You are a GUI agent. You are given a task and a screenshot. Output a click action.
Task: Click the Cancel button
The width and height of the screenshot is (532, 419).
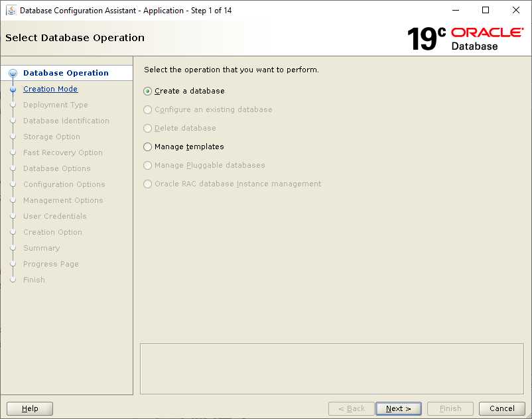point(501,408)
